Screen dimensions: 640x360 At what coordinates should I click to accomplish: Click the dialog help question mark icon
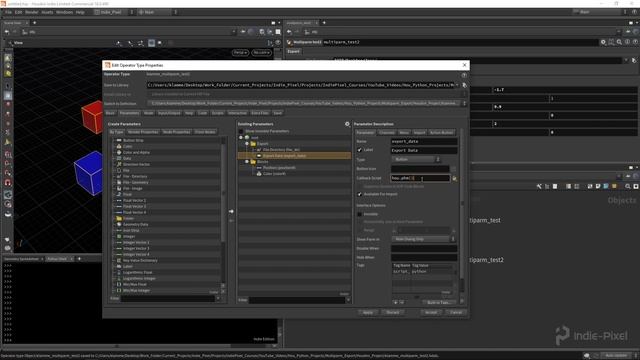pyautogui.click(x=464, y=76)
